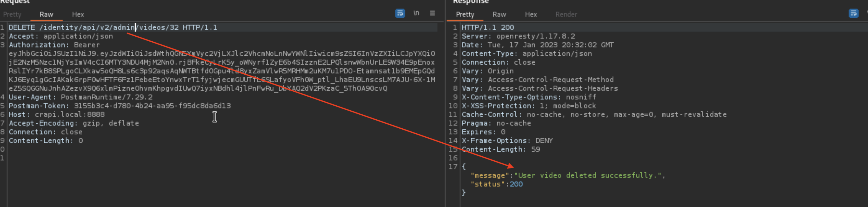The image size is (868, 207).
Task: Click the DELETE request line in editor
Action: pos(112,28)
